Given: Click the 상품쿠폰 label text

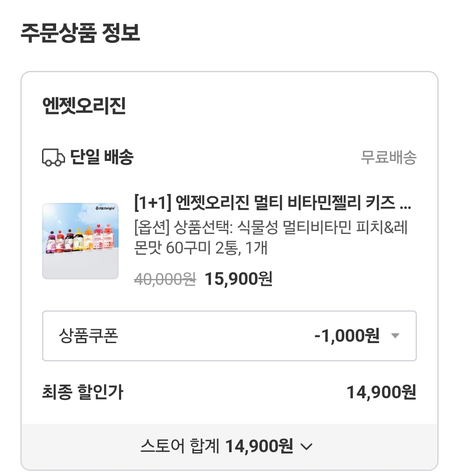Looking at the screenshot, I should [88, 336].
